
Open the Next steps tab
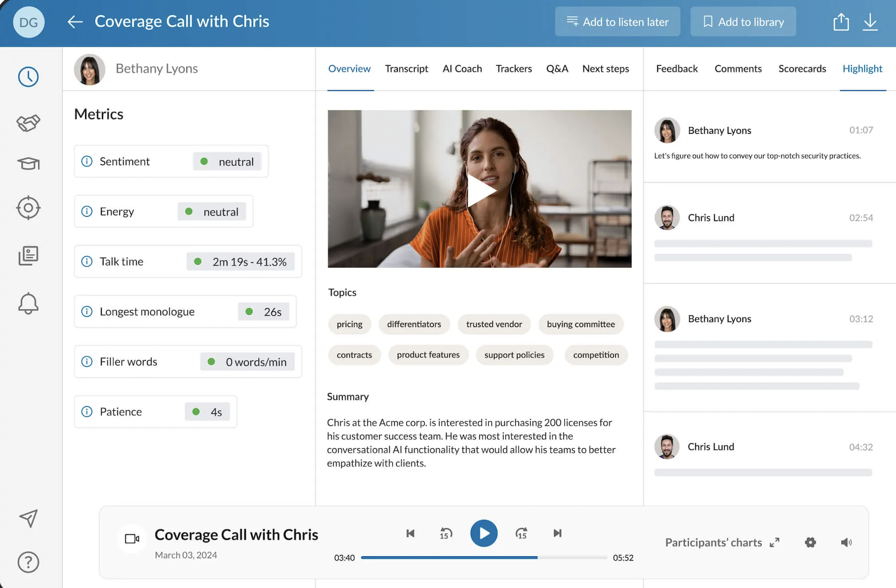(606, 69)
